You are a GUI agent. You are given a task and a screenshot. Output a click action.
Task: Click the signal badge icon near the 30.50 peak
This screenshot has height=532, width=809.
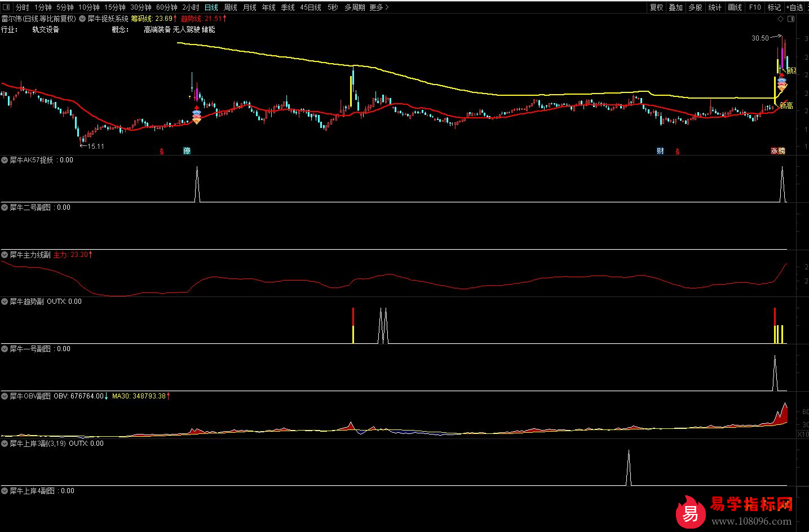(782, 85)
